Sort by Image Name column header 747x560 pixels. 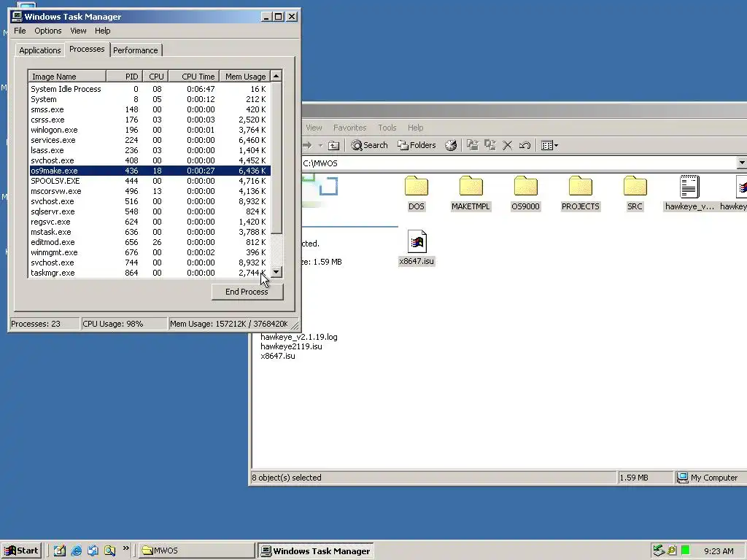[67, 76]
